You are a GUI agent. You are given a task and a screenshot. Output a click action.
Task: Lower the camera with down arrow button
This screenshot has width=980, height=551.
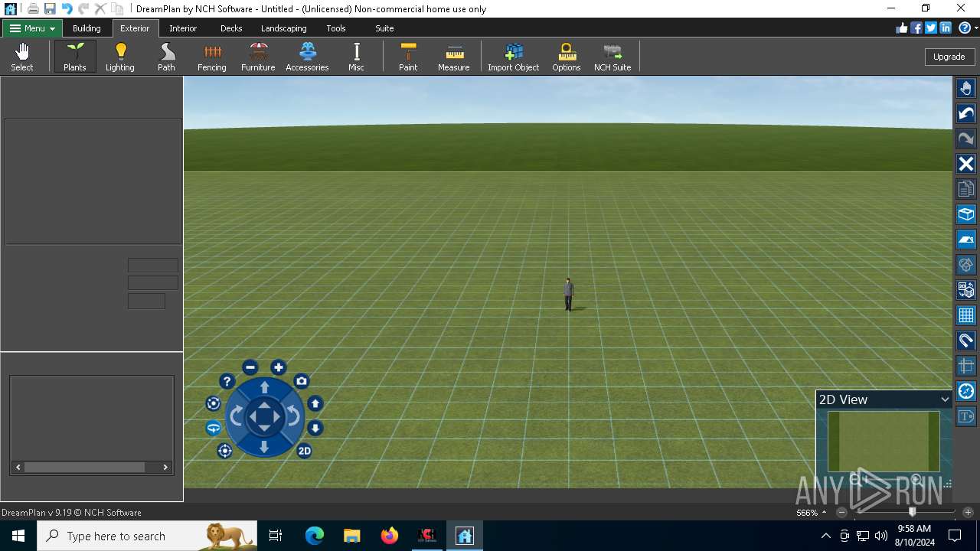coord(315,428)
